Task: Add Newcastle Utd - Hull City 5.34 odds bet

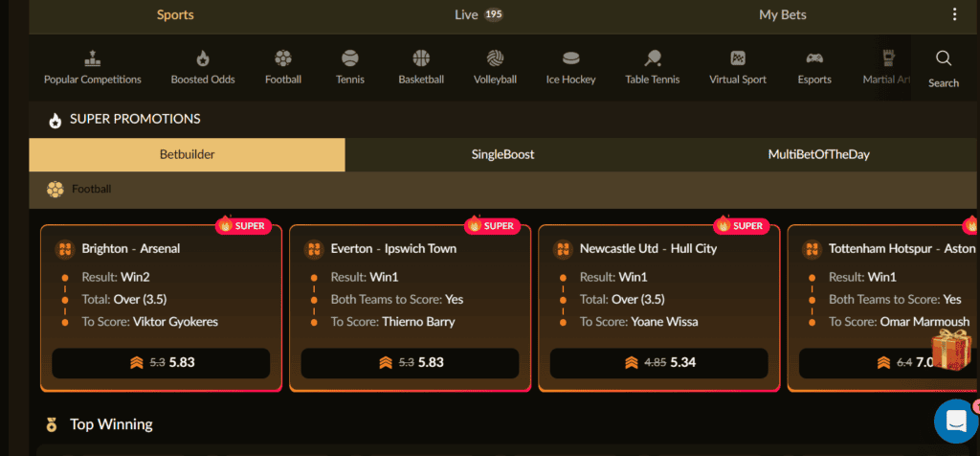Action: tap(658, 363)
